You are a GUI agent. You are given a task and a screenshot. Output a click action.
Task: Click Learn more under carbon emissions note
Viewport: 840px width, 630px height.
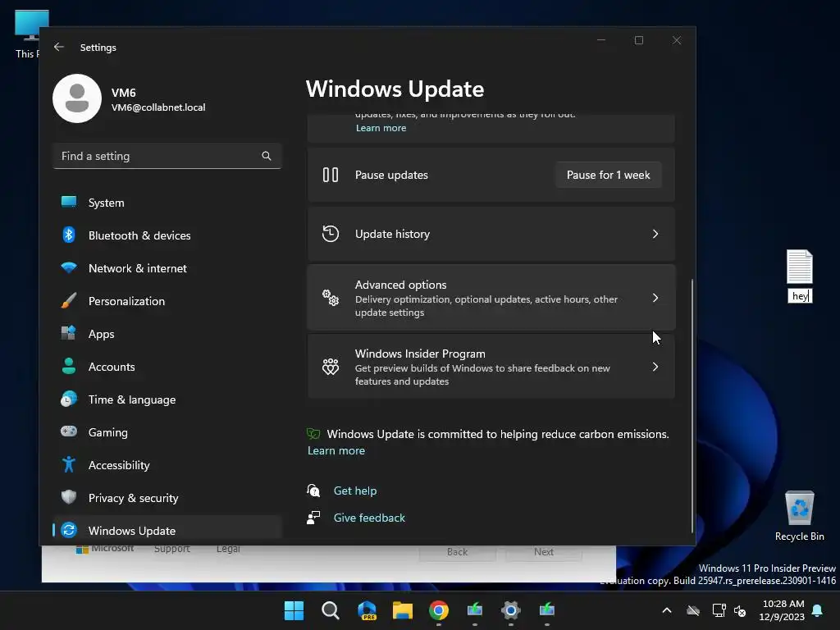[x=336, y=450]
